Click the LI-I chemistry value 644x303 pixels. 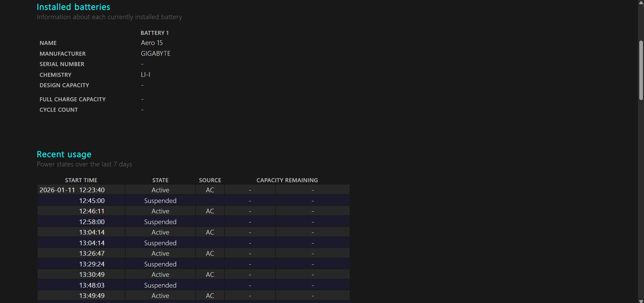(145, 75)
